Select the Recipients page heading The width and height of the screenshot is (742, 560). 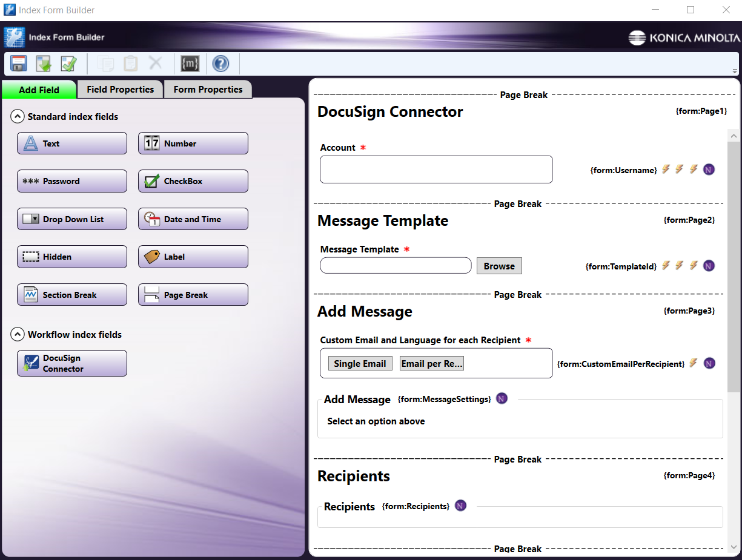(354, 476)
